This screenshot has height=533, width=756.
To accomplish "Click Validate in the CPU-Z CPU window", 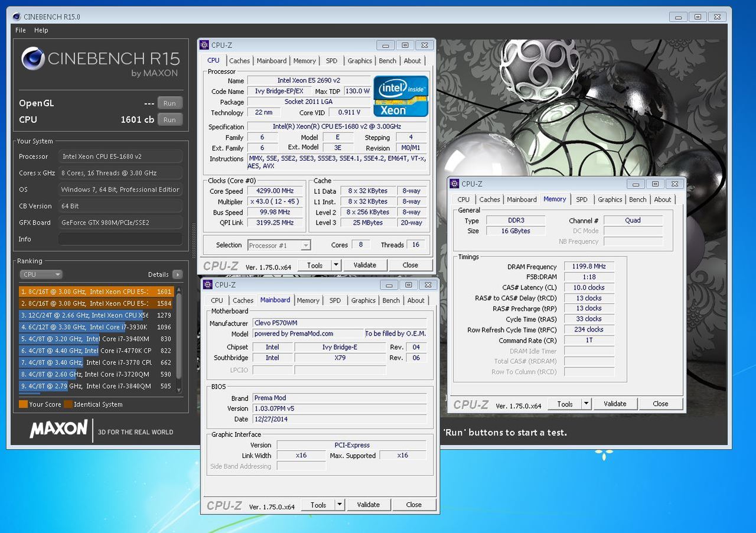I will (365, 265).
